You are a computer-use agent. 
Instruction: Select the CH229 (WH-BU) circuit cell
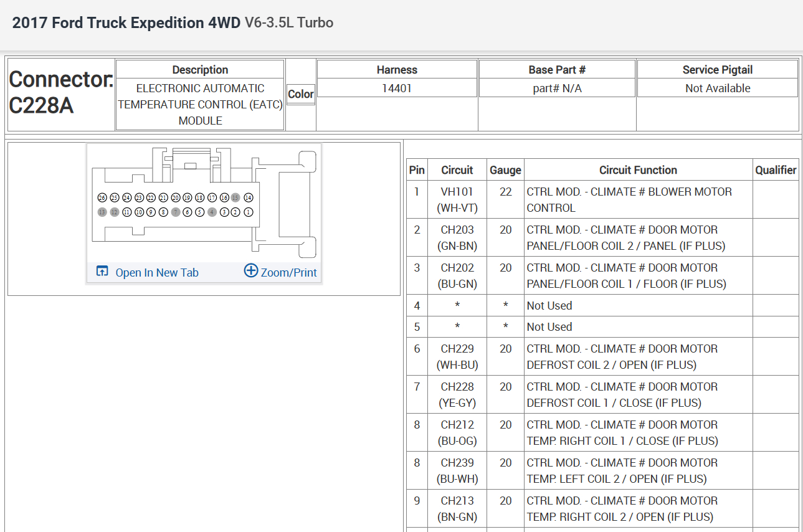[457, 356]
